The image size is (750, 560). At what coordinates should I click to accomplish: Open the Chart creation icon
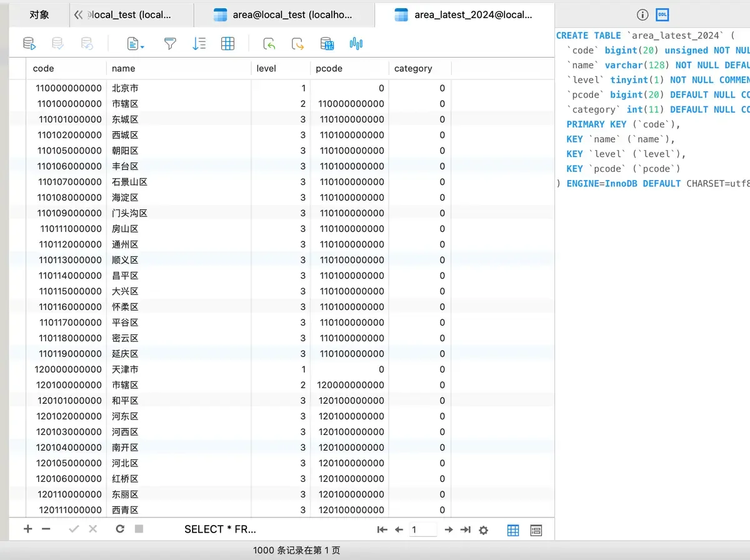tap(356, 43)
